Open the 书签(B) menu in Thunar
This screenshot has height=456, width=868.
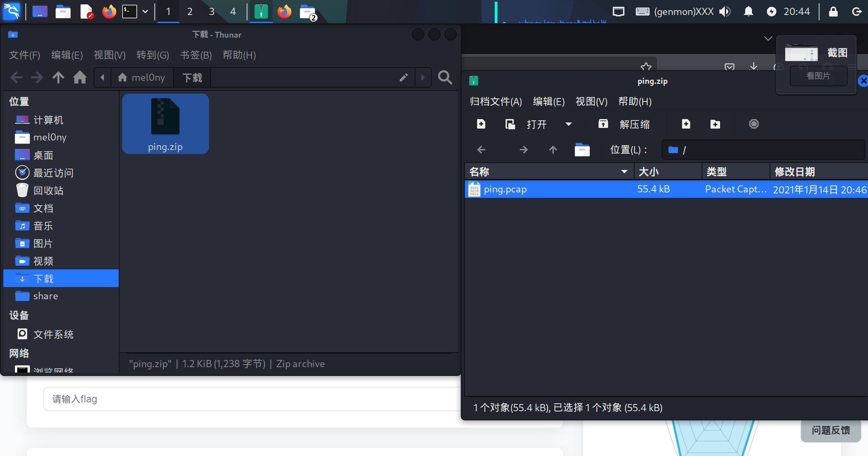coord(196,55)
